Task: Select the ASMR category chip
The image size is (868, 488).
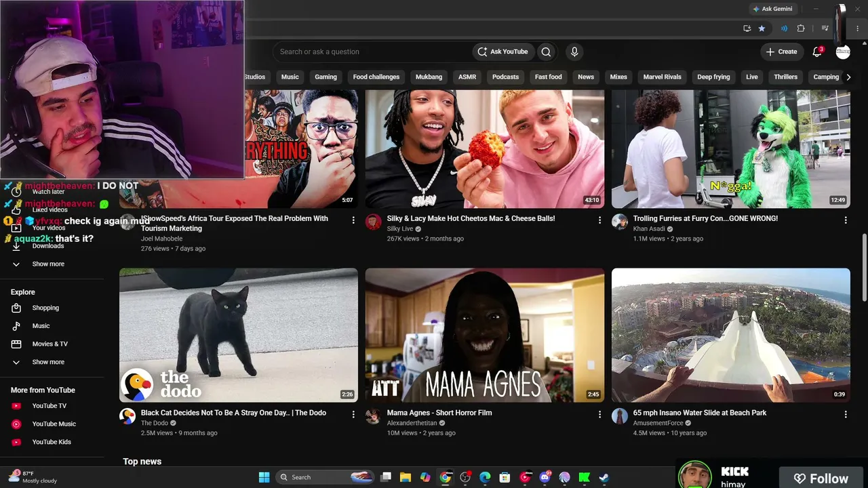Action: (467, 77)
